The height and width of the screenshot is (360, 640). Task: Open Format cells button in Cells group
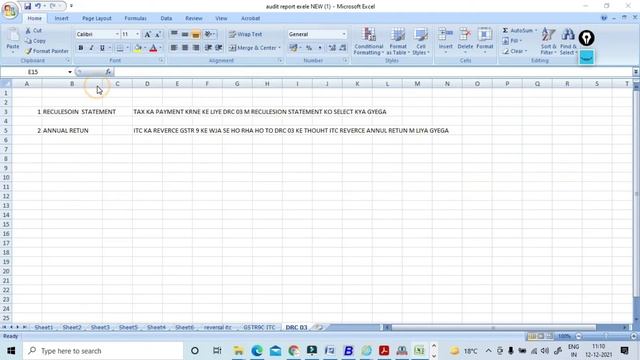tap(484, 40)
